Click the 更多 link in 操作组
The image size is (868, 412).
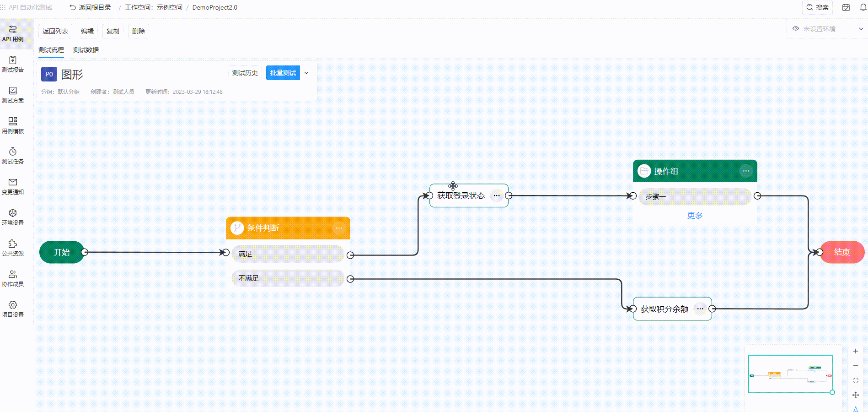(x=695, y=216)
